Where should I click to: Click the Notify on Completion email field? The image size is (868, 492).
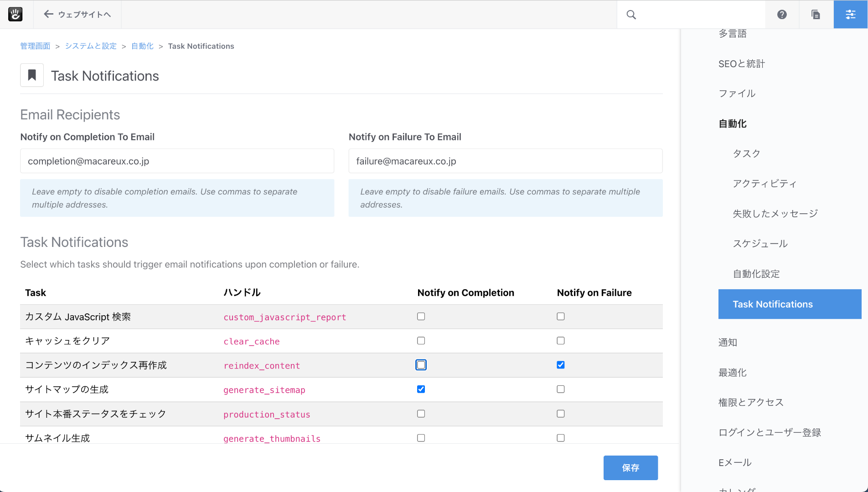(x=177, y=161)
